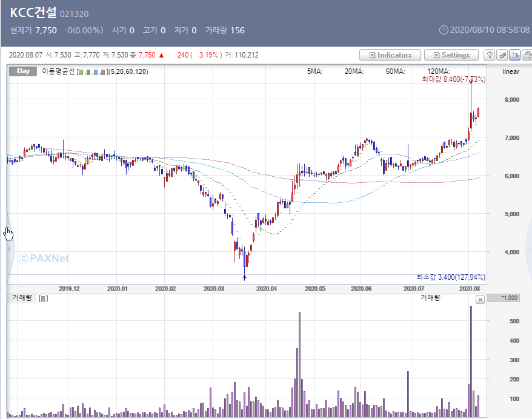Image resolution: width=532 pixels, height=419 pixels.
Task: Open the Indicators dropdown
Action: pos(390,55)
